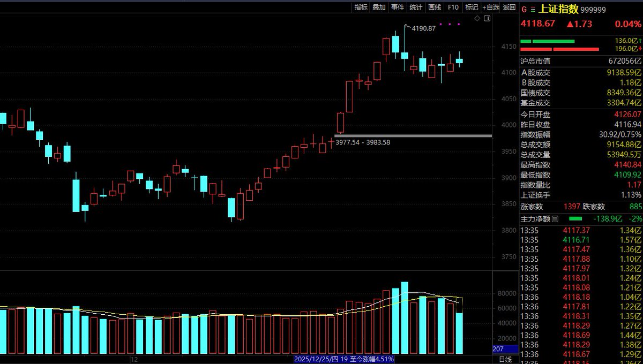The width and height of the screenshot is (643, 364).
Task: Click the blue 207 volume value box
Action: click(x=505, y=349)
